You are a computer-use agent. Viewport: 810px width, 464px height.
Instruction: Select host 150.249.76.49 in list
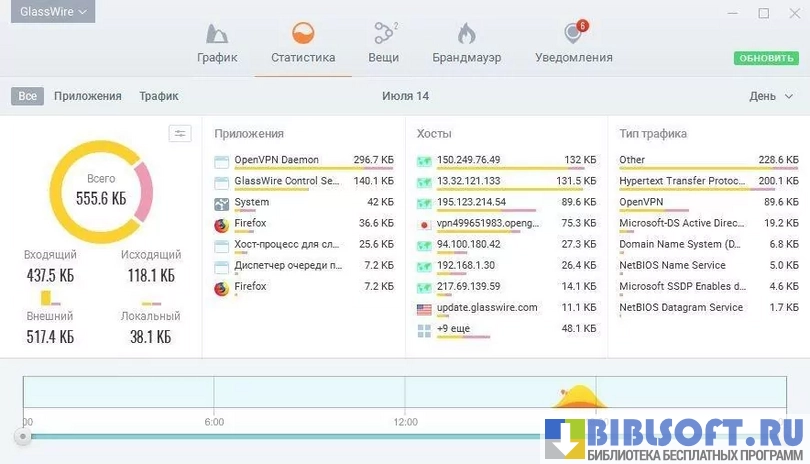[468, 160]
